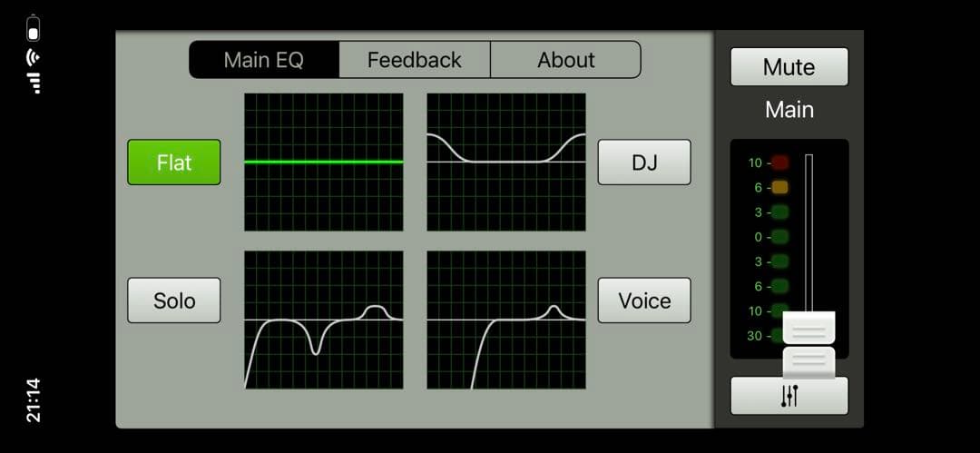Screen dimensions: 980x453
Task: Tap the battery status icon
Action: pos(34,28)
